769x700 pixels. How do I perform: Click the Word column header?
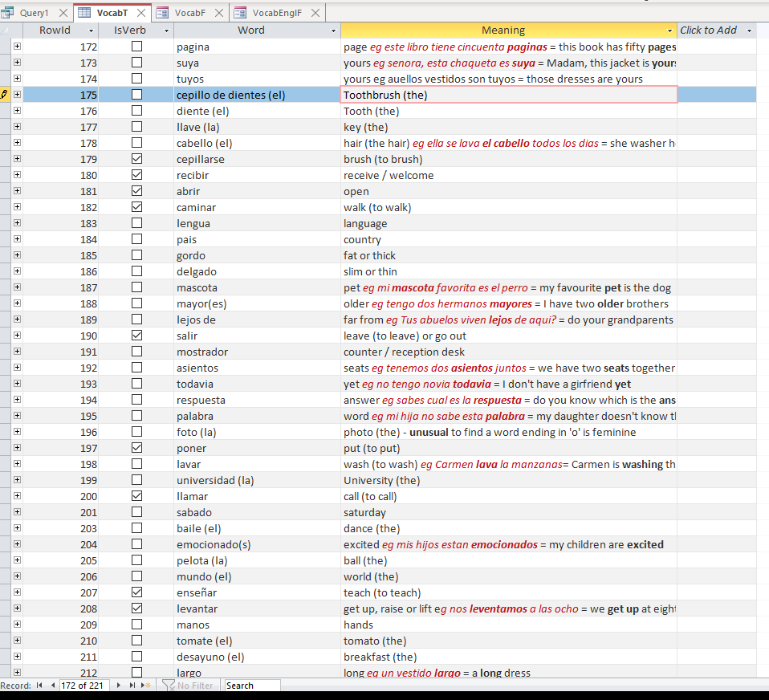[251, 31]
